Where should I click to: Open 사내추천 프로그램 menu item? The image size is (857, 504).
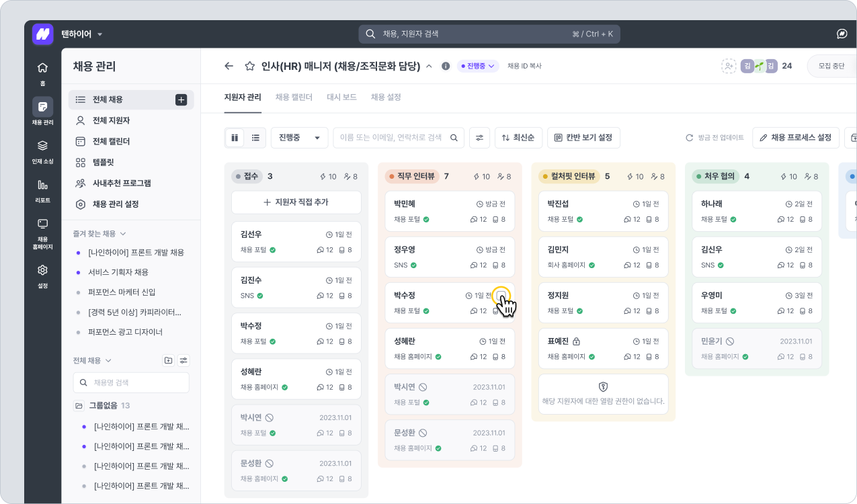coord(131,183)
